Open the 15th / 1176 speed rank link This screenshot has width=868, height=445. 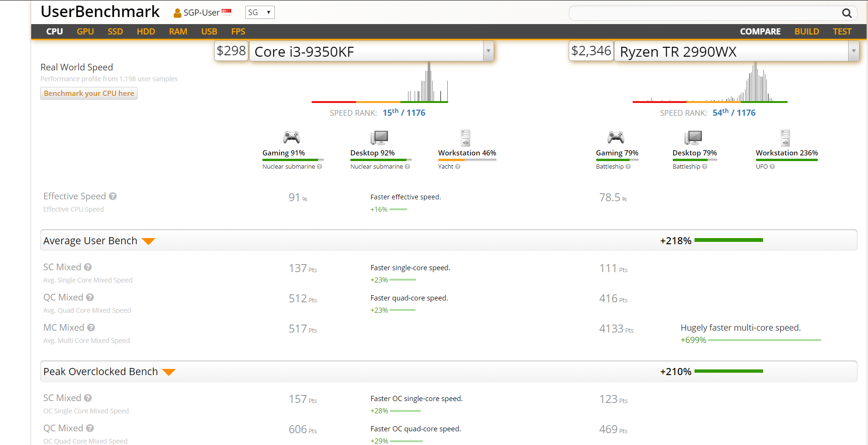(404, 112)
